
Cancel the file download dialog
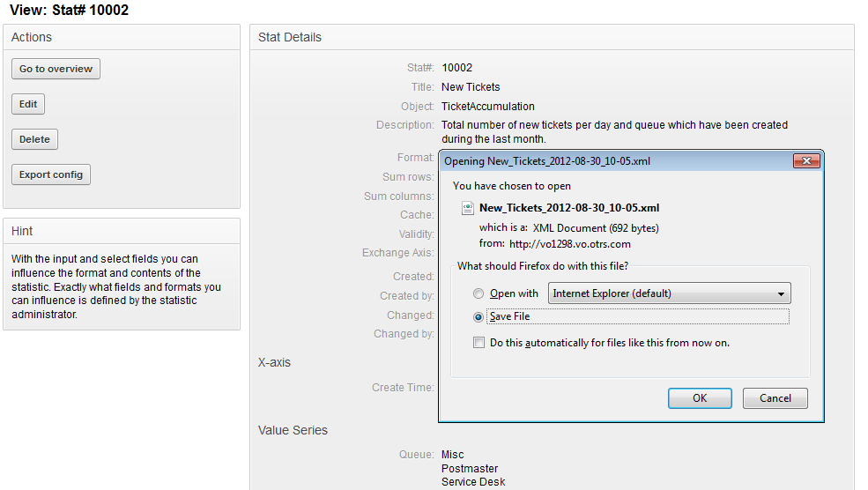pyautogui.click(x=775, y=398)
